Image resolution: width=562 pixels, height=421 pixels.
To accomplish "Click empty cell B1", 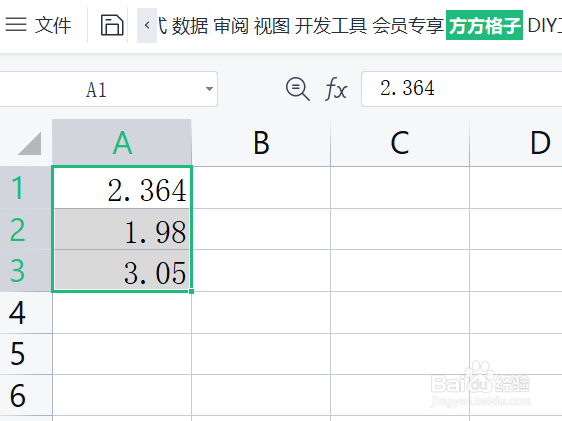I will click(x=261, y=187).
